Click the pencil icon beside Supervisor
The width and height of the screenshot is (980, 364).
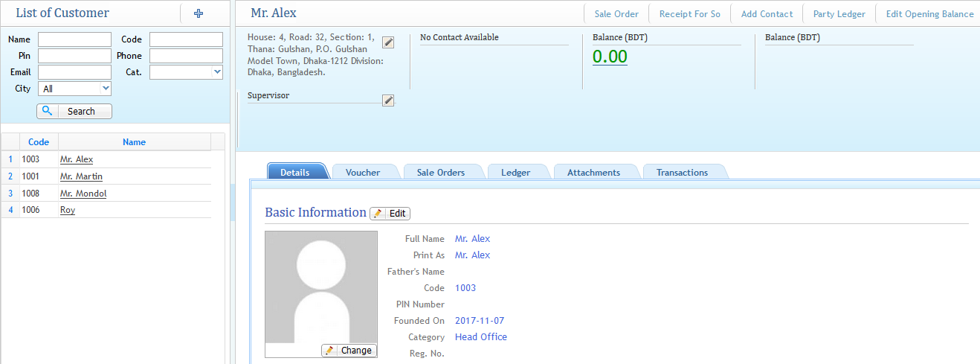388,100
